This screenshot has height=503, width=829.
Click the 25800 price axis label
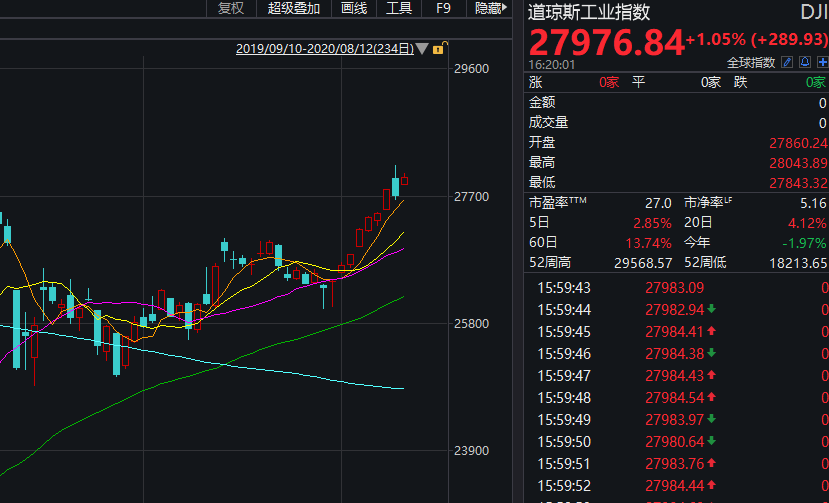pos(472,324)
